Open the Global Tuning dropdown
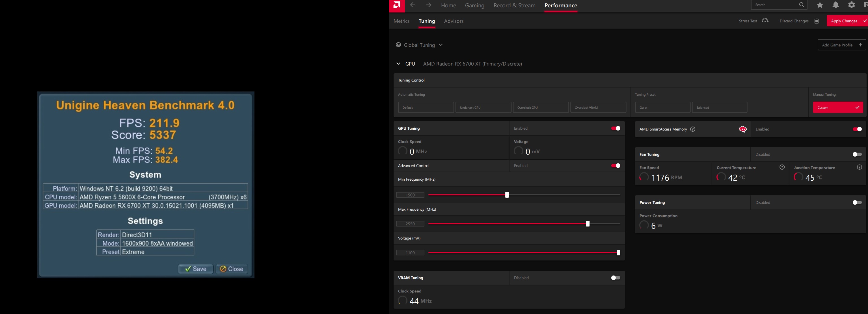 [x=441, y=44]
